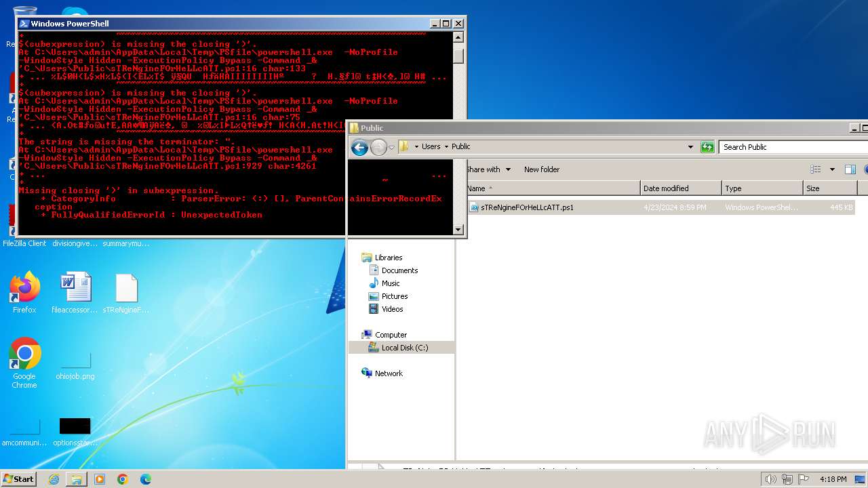868x488 pixels.
Task: Sort by the Type column header
Action: [762, 188]
